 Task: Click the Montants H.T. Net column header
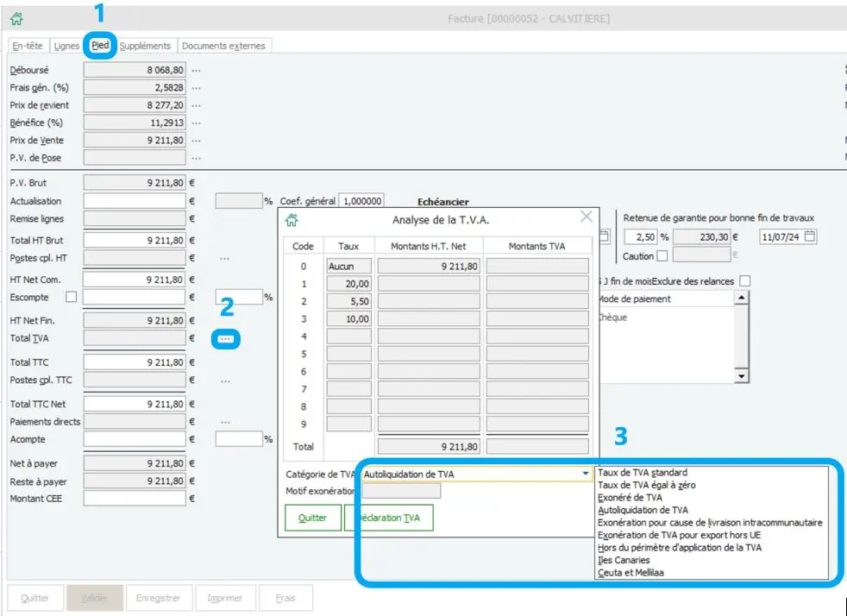pos(429,247)
